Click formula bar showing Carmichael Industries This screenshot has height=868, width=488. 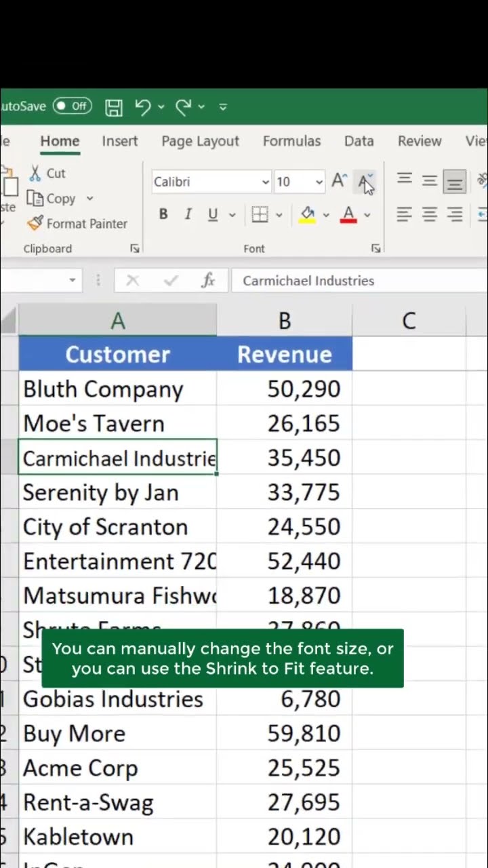coord(359,280)
